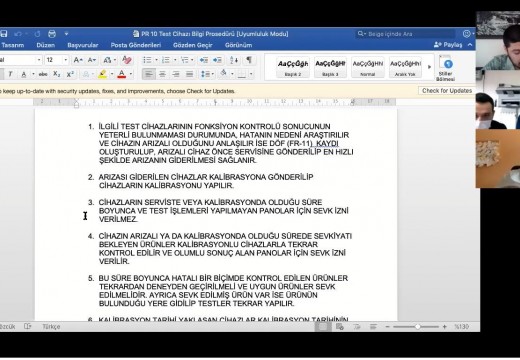Toggle strikethrough abc formatting
Image resolution: width=520 pixels, height=360 pixels.
[x=43, y=74]
